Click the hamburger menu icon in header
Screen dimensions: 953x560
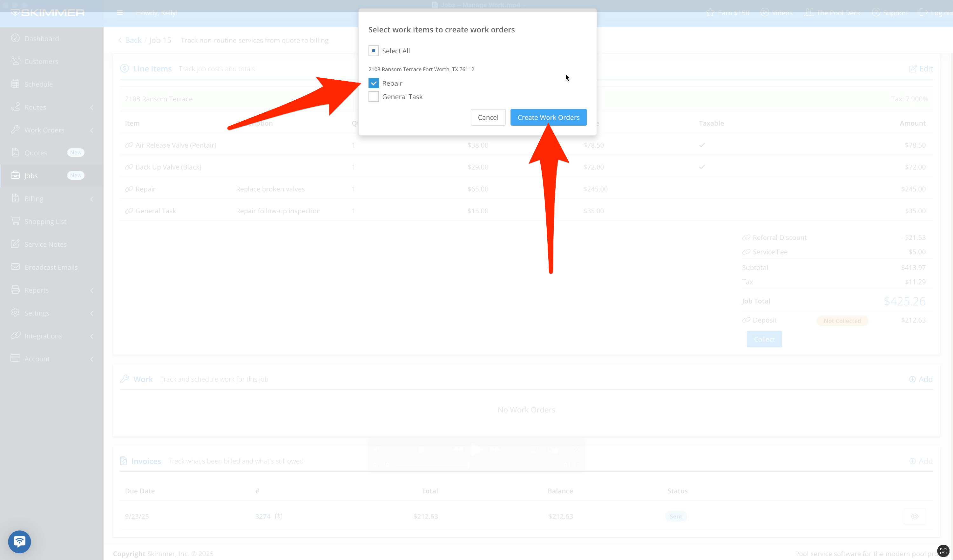pos(120,13)
